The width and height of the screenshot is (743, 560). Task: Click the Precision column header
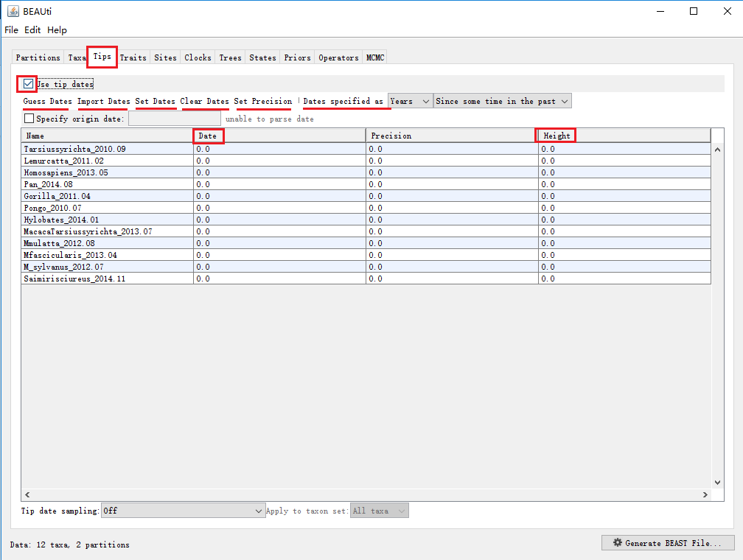tap(452, 136)
